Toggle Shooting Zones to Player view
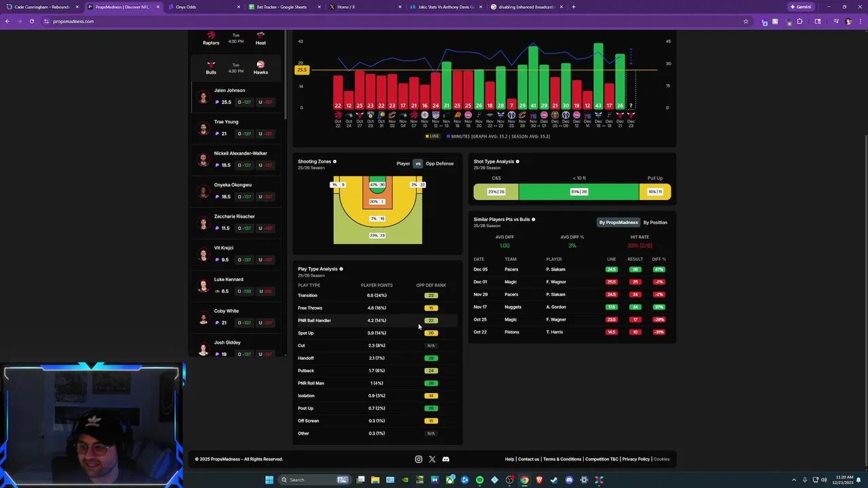 tap(403, 163)
